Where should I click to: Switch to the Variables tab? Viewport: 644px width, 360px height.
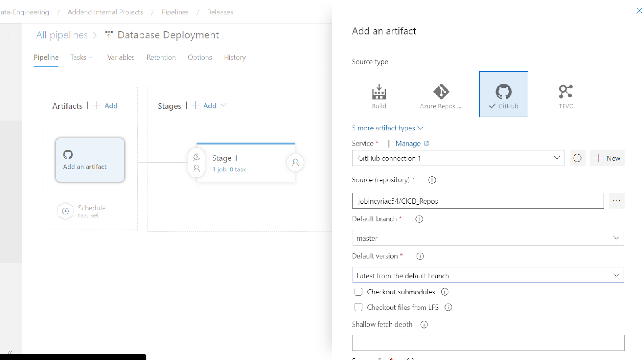click(x=121, y=57)
